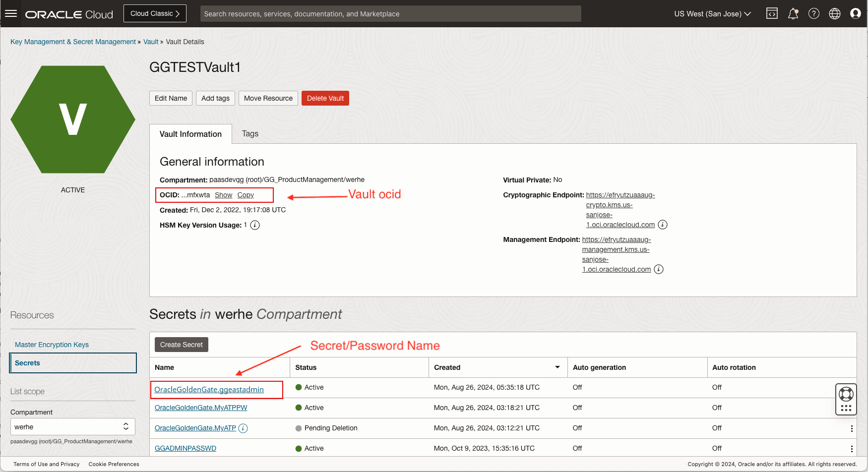Screen dimensions: 868x472
Task: Click the resources search field
Action: (390, 13)
